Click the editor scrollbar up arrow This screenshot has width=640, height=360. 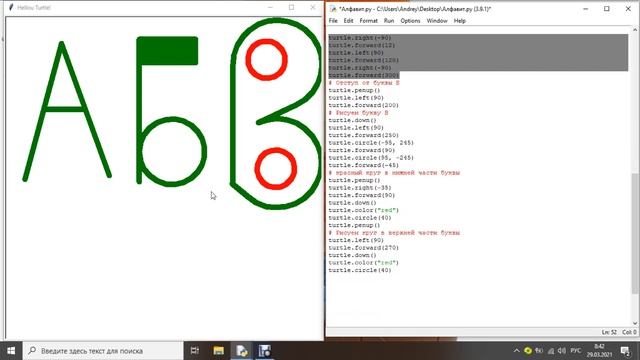(x=635, y=30)
